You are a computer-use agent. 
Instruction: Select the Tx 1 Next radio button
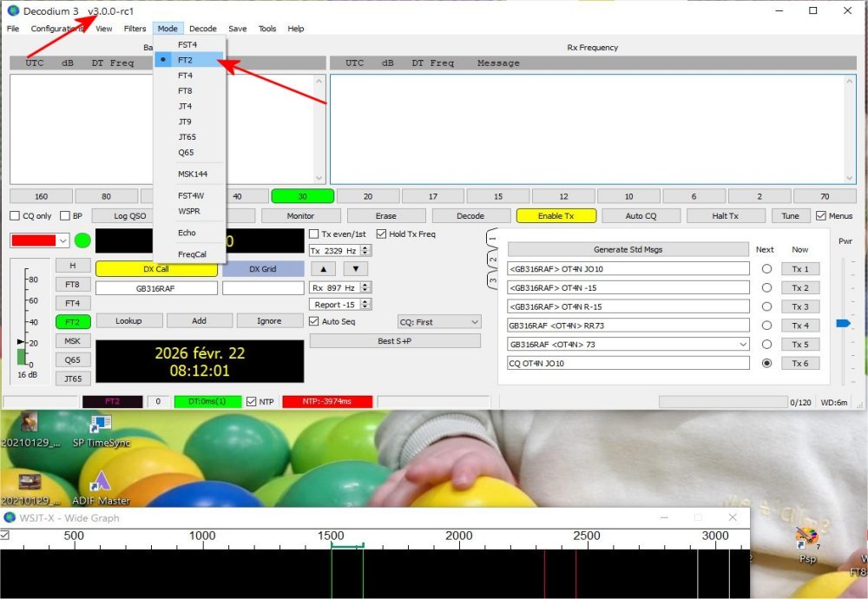point(766,269)
